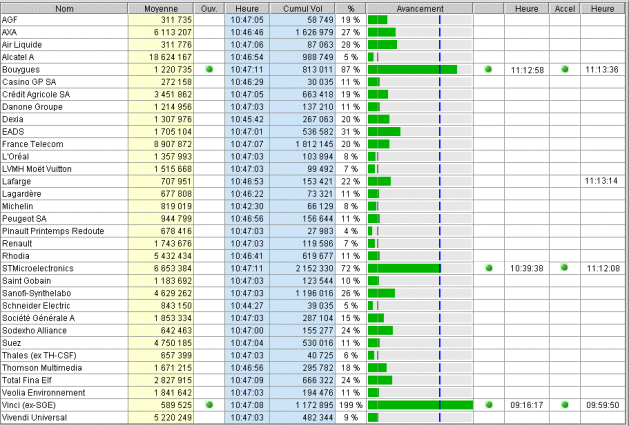The height and width of the screenshot is (426, 629).
Task: Select the Suez row
Action: [x=11, y=343]
